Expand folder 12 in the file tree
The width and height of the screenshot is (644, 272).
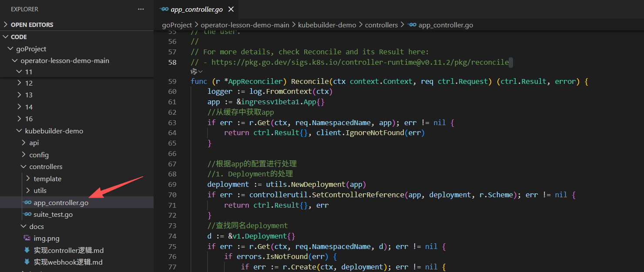click(19, 83)
